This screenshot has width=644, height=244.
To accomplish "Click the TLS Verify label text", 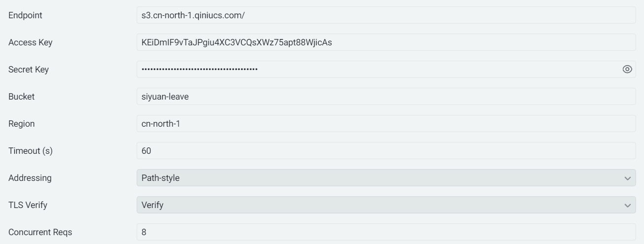I will (28, 205).
